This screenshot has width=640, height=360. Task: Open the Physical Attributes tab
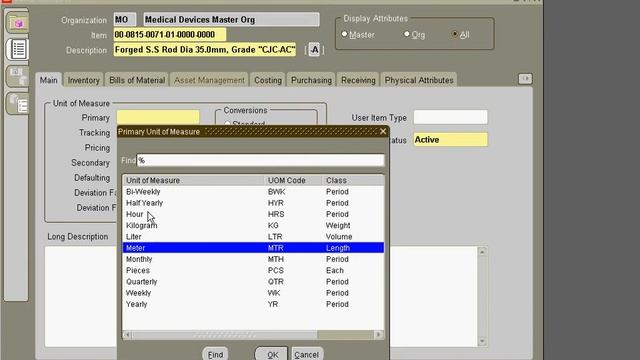(x=419, y=80)
